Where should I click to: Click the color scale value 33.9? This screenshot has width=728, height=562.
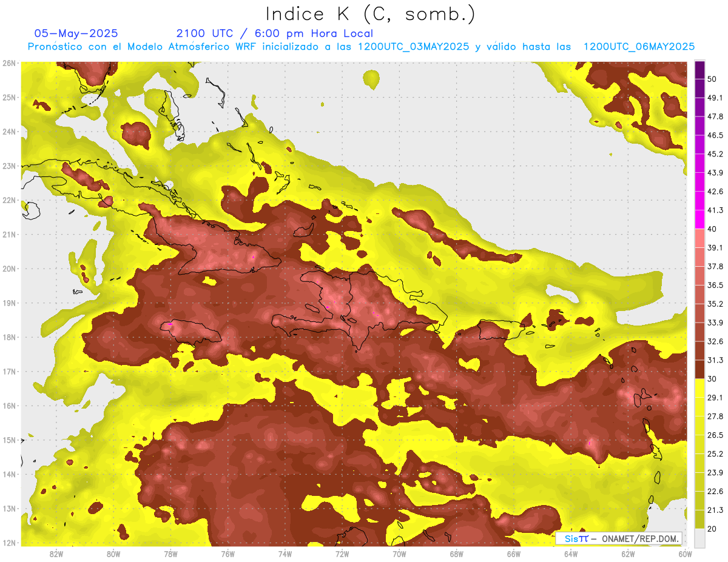click(x=715, y=323)
